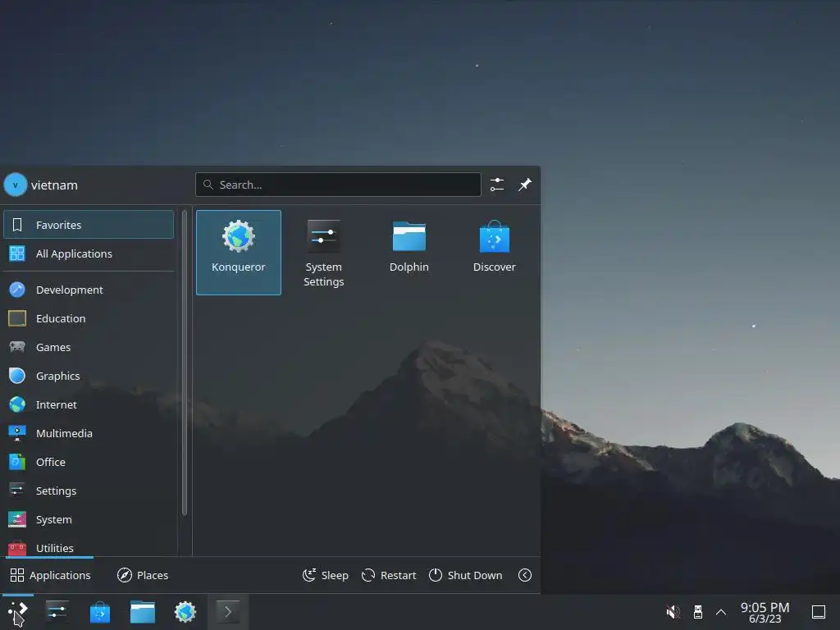840x630 pixels.
Task: Open the Graphics category
Action: [89, 376]
